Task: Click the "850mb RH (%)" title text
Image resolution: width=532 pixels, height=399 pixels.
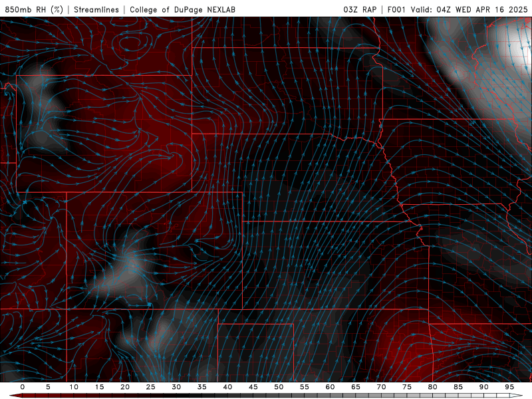Action: pos(34,9)
